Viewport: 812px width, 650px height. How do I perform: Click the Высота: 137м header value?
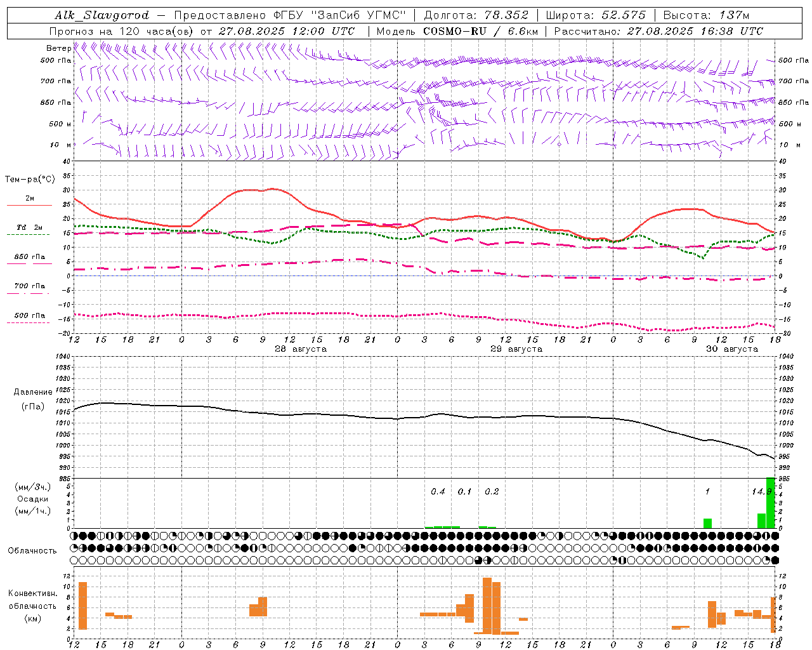click(706, 15)
